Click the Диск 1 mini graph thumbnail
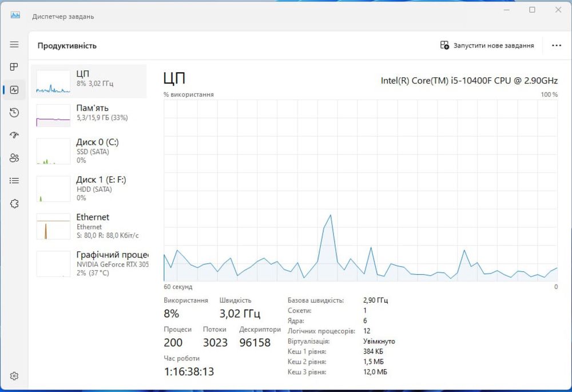 [53, 189]
